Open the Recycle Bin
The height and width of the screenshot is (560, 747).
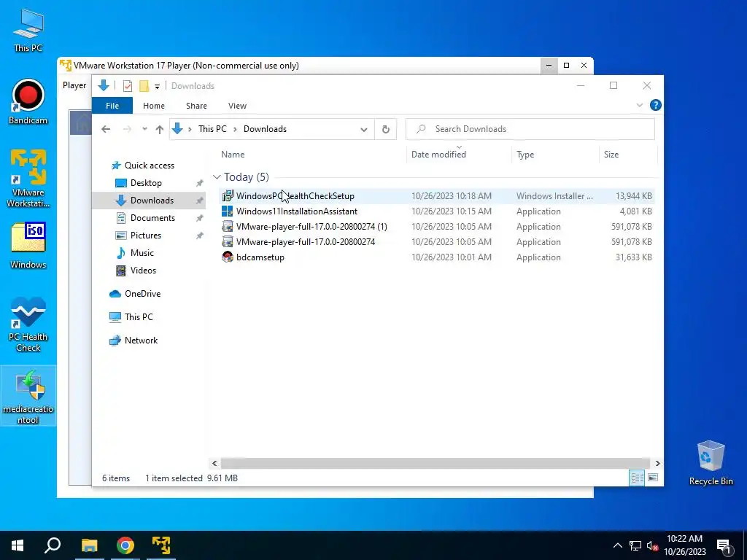coord(711,463)
